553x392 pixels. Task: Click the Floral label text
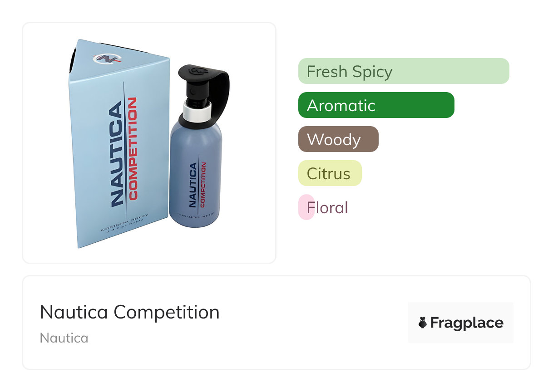coord(327,208)
